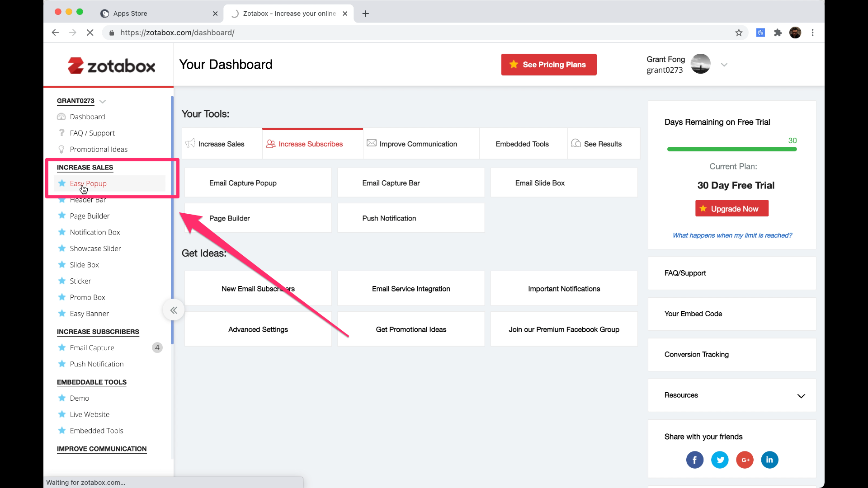Open Push Notification tool card
The height and width of the screenshot is (488, 868).
click(x=411, y=218)
